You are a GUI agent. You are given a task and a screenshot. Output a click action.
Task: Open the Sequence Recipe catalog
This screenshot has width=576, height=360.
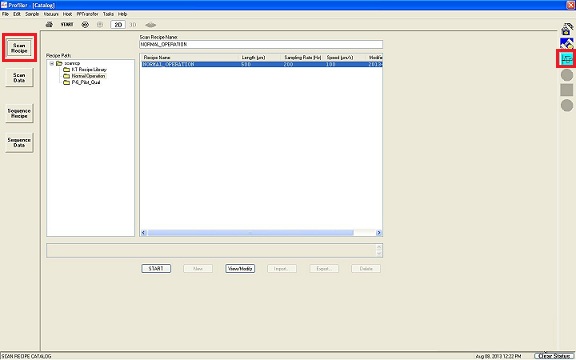pyautogui.click(x=19, y=113)
